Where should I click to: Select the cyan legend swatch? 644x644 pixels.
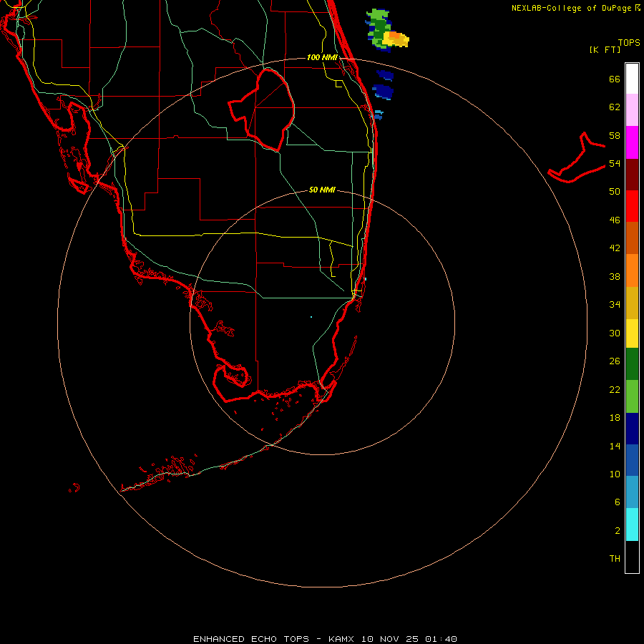click(632, 525)
